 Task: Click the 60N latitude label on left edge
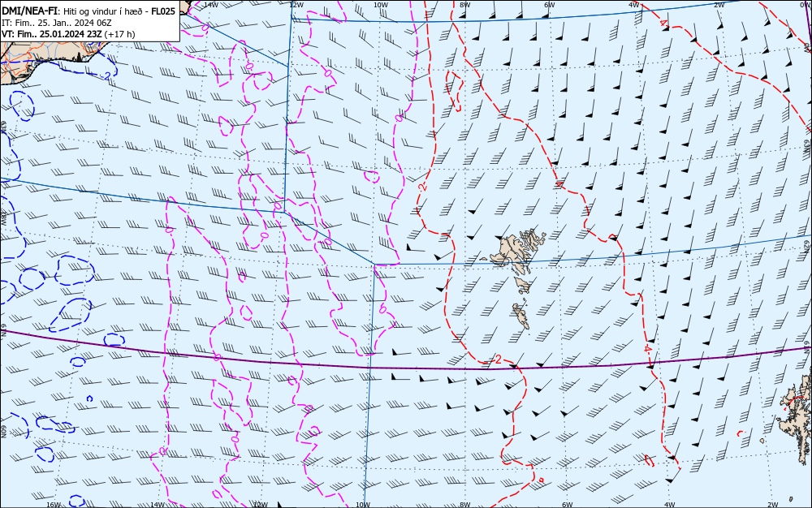pyautogui.click(x=3, y=433)
